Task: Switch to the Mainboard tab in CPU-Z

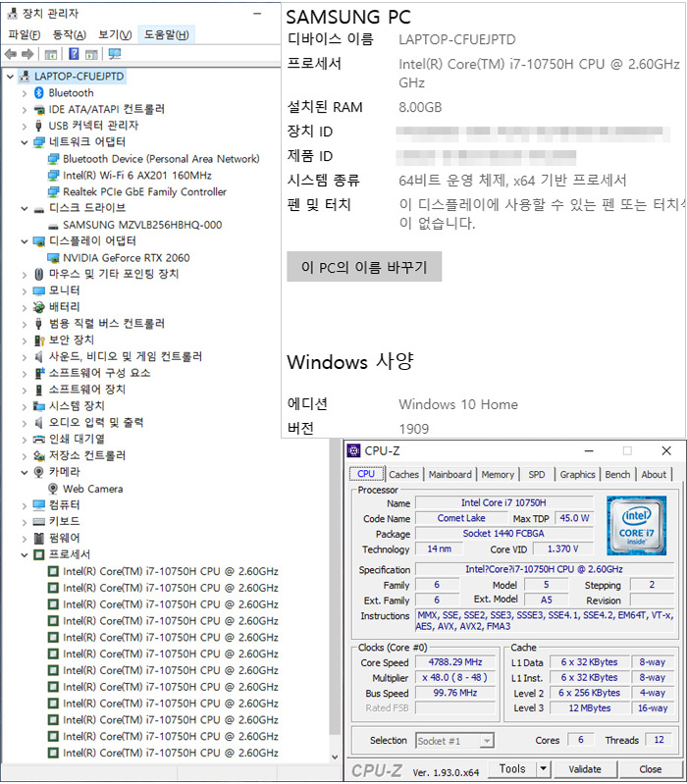Action: tap(450, 475)
